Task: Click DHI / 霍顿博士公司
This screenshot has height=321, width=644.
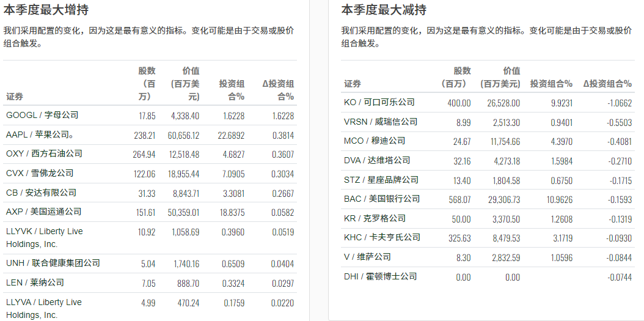Action: point(380,276)
